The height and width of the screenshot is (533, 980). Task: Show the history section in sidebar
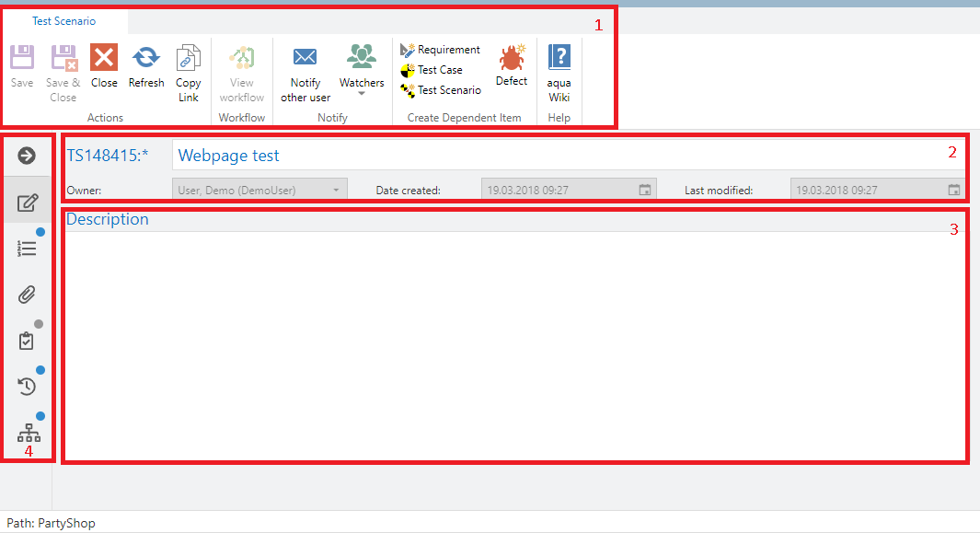(x=28, y=387)
